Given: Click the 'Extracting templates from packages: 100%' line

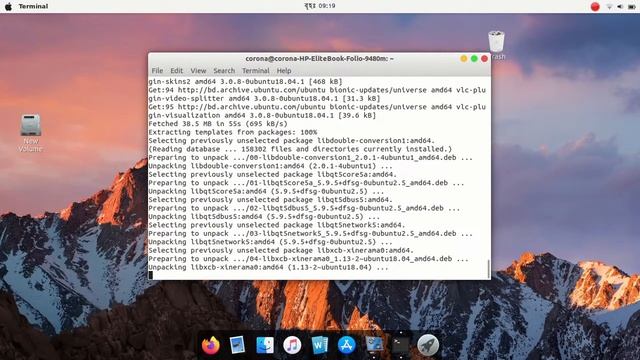Looking at the screenshot, I should 233,132.
